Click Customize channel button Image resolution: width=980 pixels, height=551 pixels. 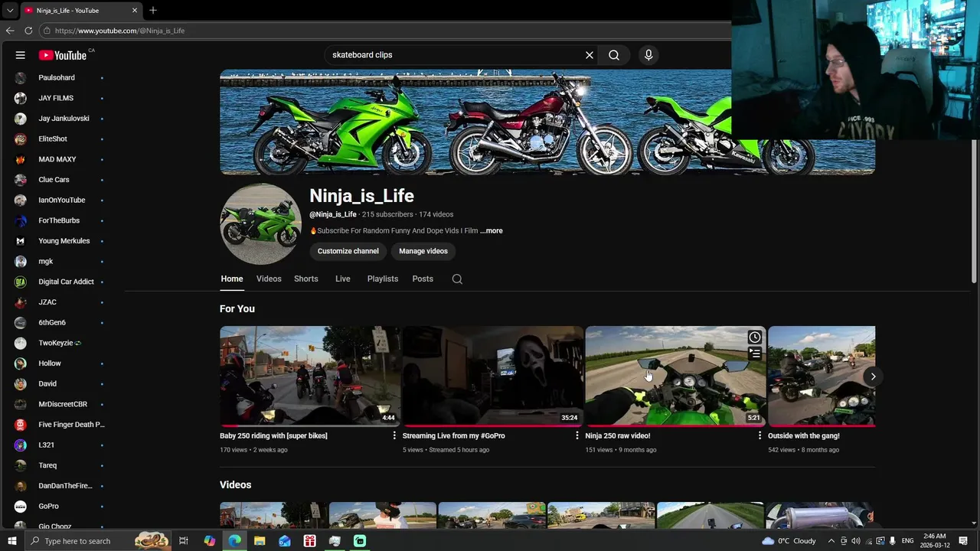[x=348, y=251]
